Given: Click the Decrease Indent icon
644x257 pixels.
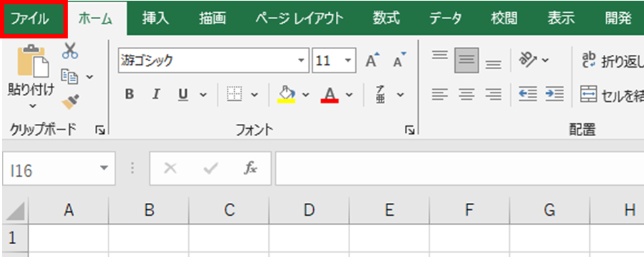Looking at the screenshot, I should (528, 95).
